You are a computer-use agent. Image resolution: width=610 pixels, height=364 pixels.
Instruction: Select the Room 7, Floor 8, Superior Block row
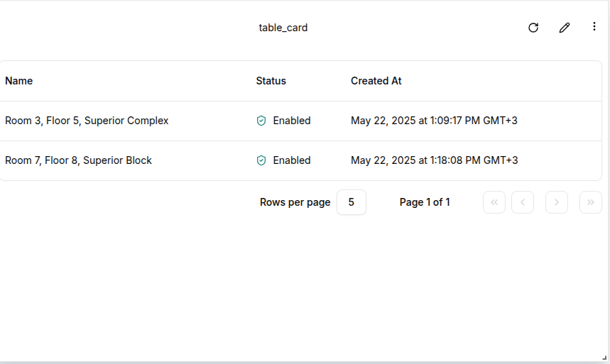point(78,160)
